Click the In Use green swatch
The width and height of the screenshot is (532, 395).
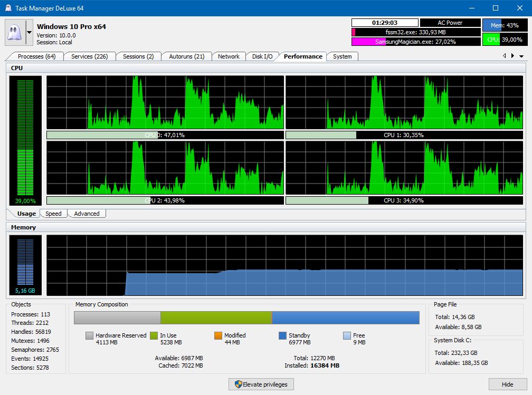coord(154,335)
